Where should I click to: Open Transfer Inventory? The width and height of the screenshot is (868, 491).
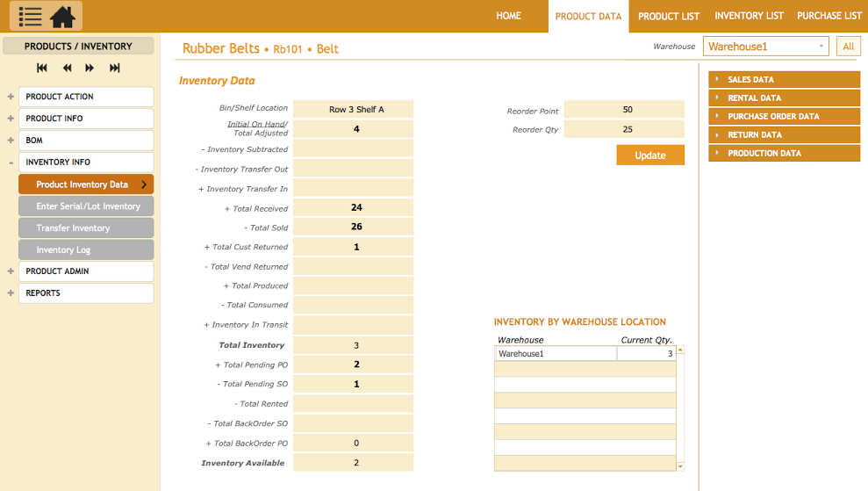(x=86, y=227)
